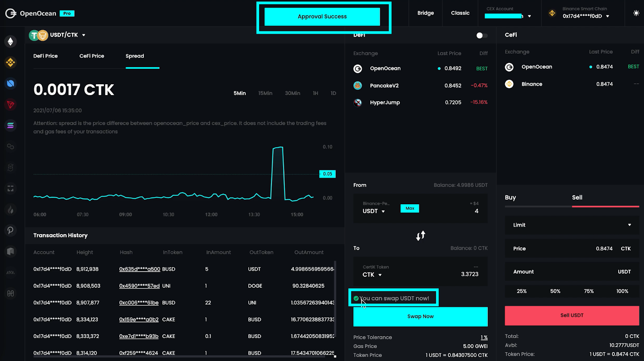
Task: Set sell amount to 75%
Action: pyautogui.click(x=589, y=291)
